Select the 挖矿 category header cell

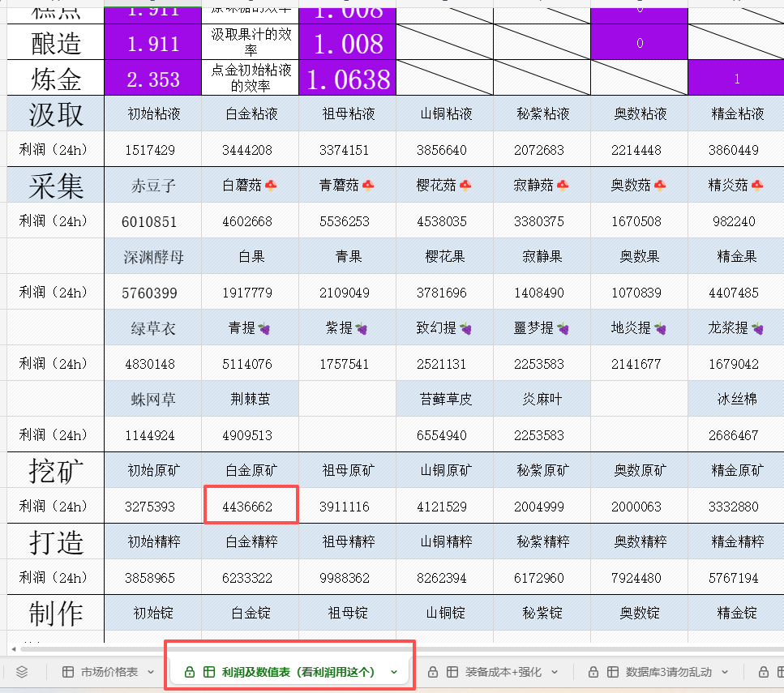point(56,470)
